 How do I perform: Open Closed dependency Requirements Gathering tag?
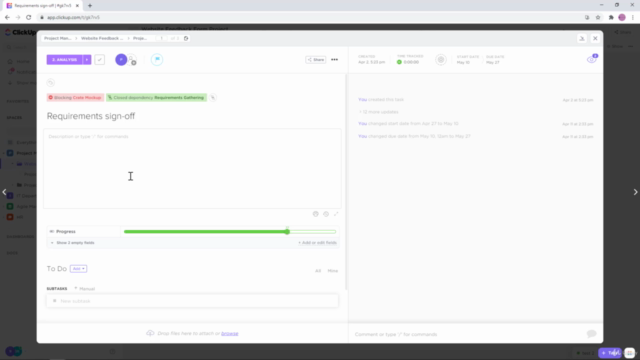point(156,98)
